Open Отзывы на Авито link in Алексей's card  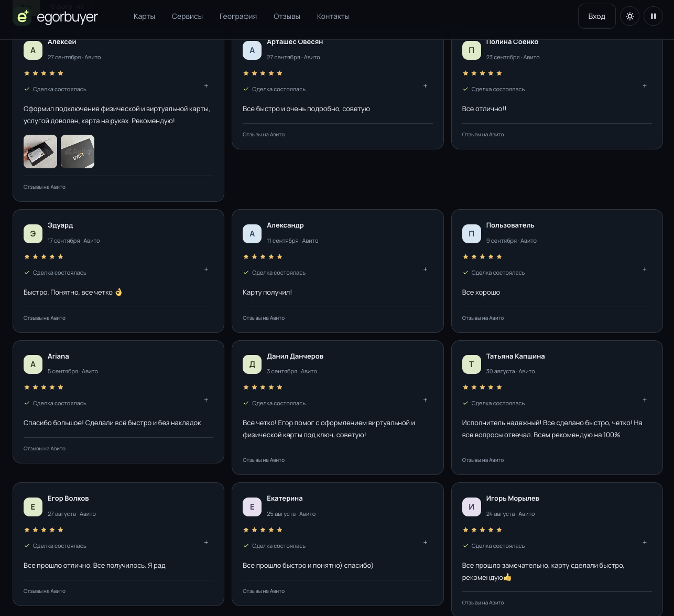click(x=45, y=187)
